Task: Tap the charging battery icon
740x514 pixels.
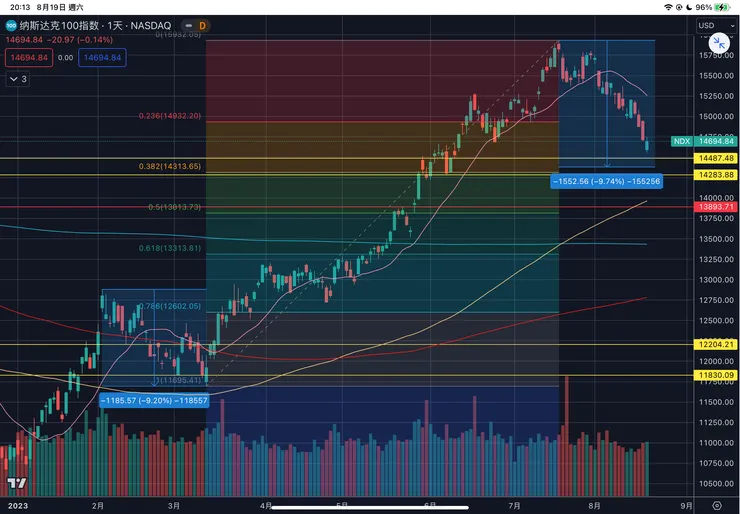Action: (x=722, y=7)
